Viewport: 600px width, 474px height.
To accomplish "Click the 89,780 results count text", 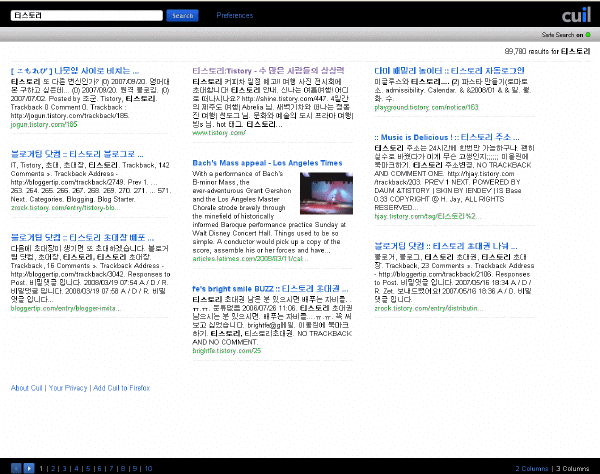I will (x=547, y=51).
